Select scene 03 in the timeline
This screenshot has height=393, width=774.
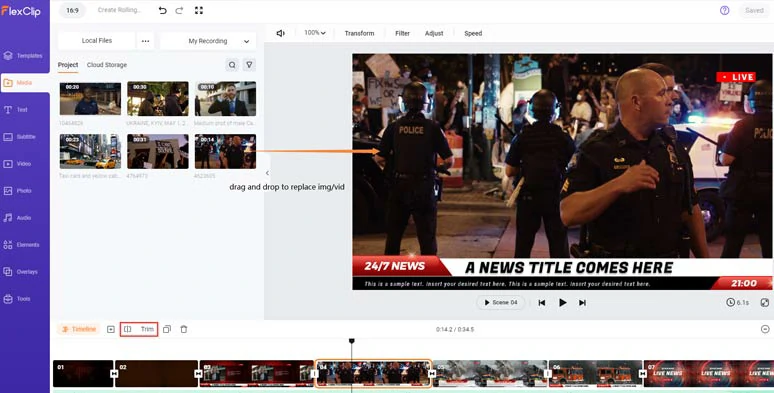pyautogui.click(x=257, y=374)
